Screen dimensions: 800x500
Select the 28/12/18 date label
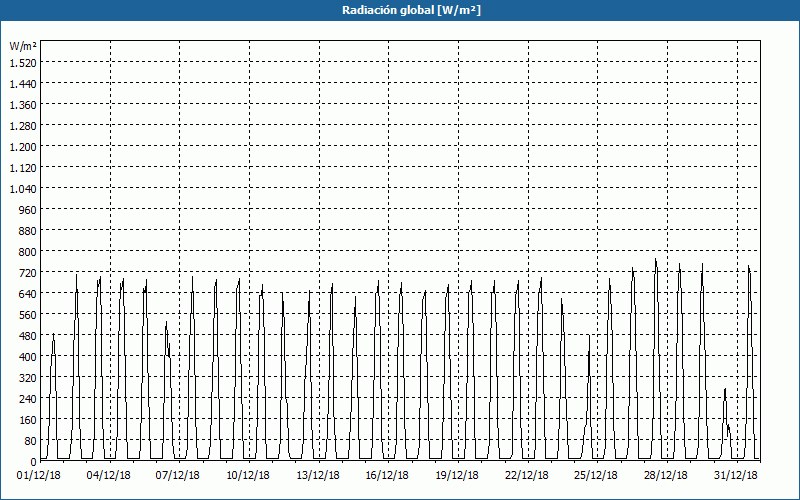click(x=666, y=475)
